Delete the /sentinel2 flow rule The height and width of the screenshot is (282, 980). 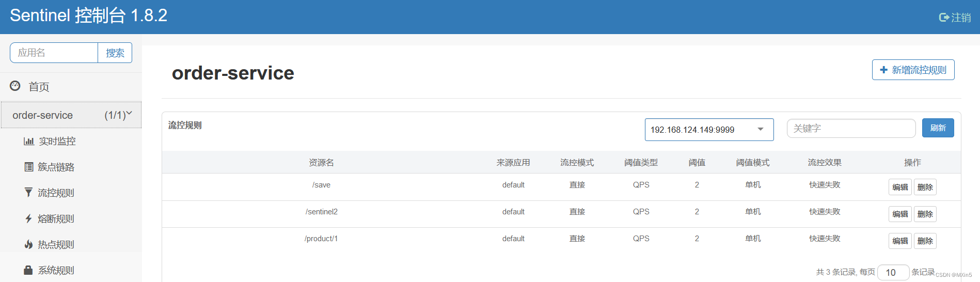point(925,214)
